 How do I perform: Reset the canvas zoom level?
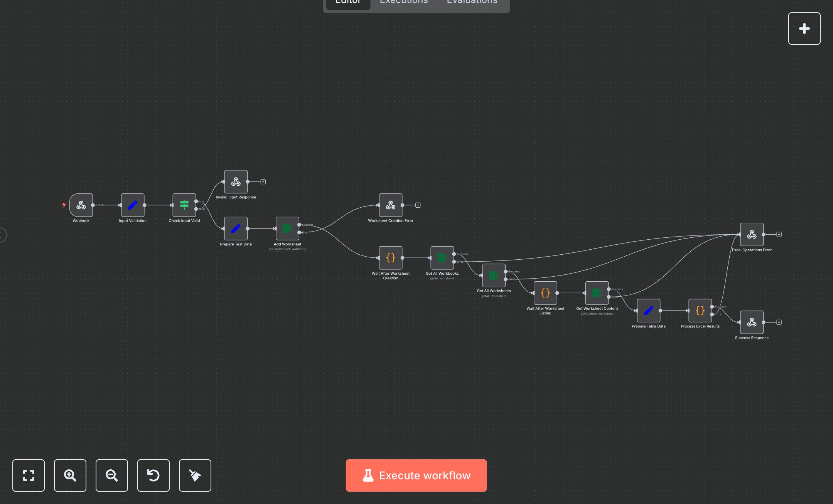pos(153,475)
